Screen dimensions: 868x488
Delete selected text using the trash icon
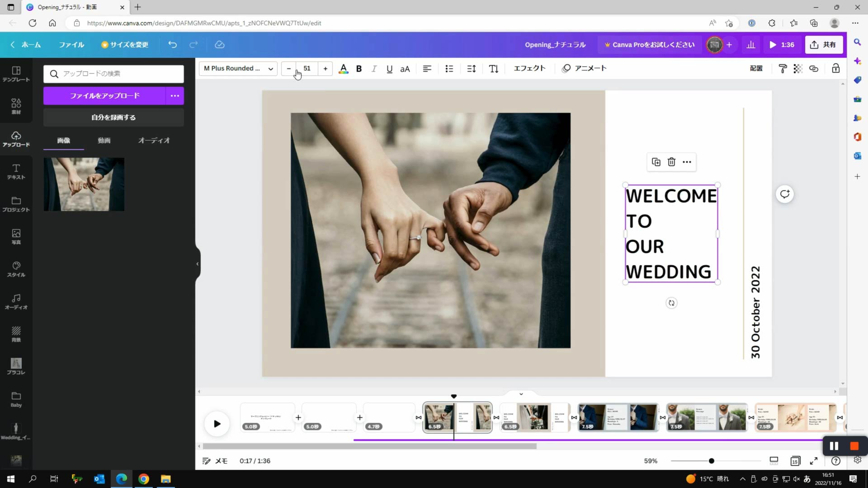tap(671, 162)
